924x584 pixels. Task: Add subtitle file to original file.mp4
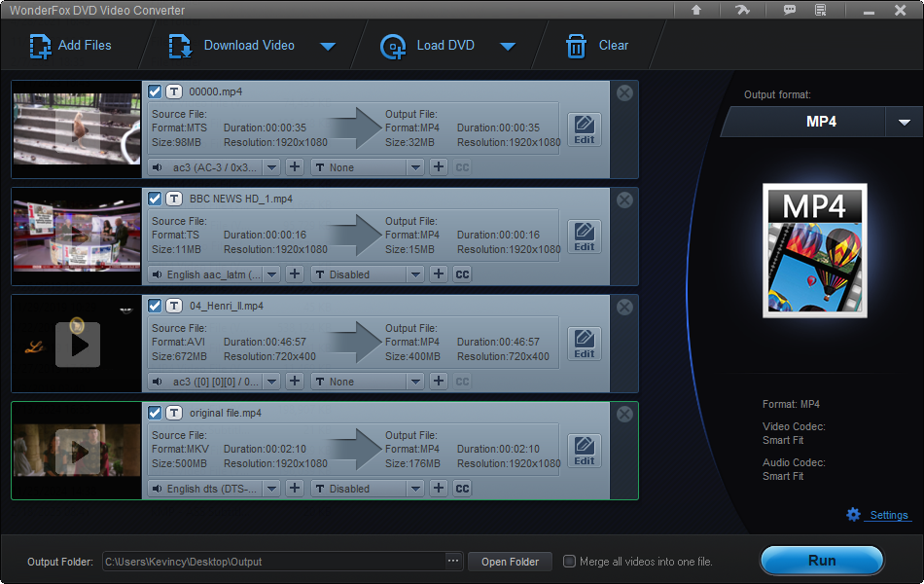tap(439, 489)
